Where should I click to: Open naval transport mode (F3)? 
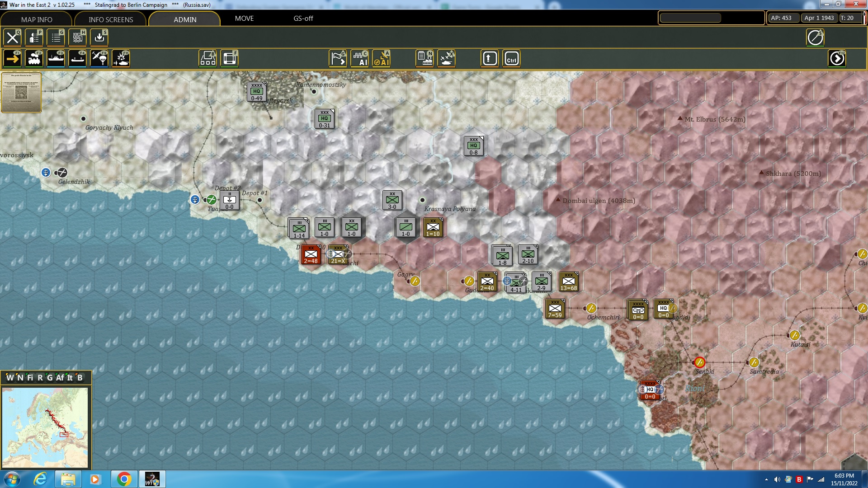tap(56, 58)
